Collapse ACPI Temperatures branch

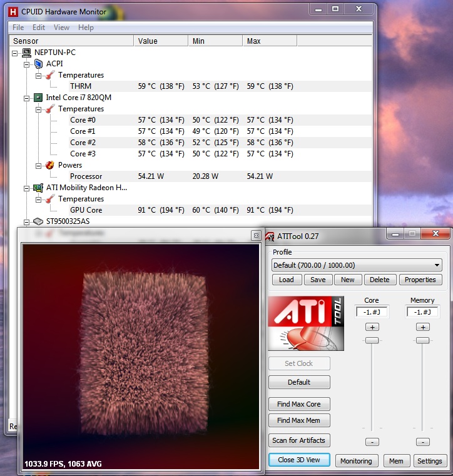coord(38,76)
